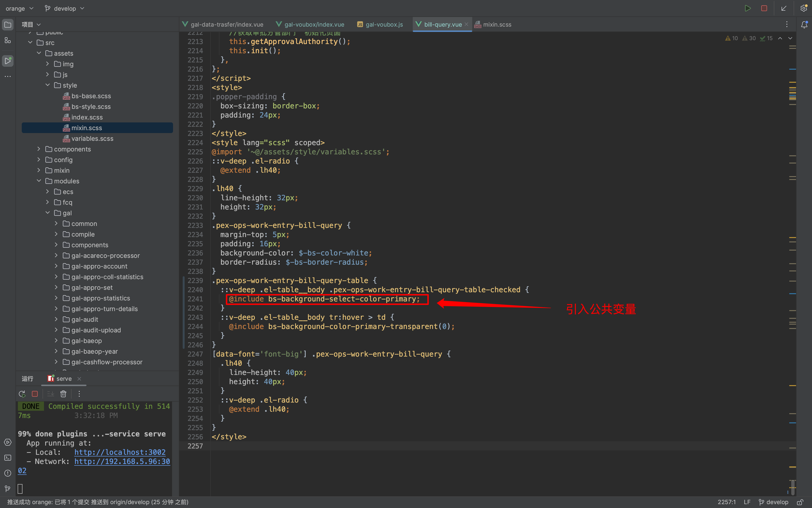Open Git tool window icon
Screen dimensions: 812x508
[x=8, y=488]
